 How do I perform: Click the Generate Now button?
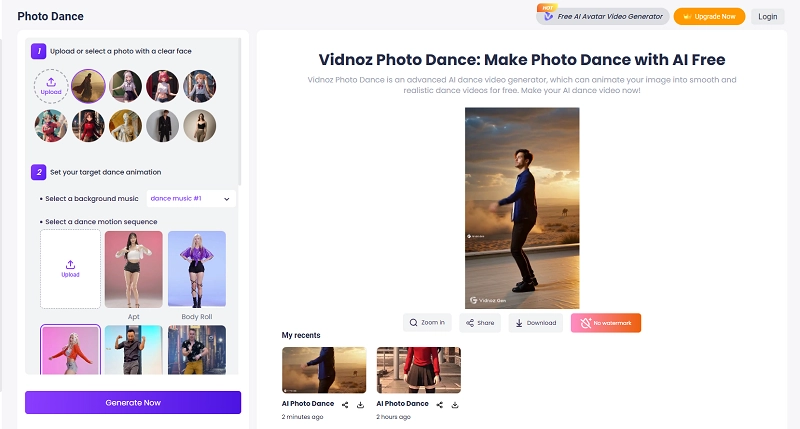(133, 402)
